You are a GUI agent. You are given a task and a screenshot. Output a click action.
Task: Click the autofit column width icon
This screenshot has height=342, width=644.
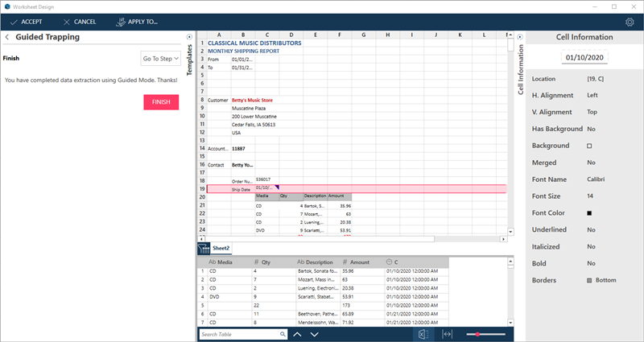pyautogui.click(x=448, y=334)
